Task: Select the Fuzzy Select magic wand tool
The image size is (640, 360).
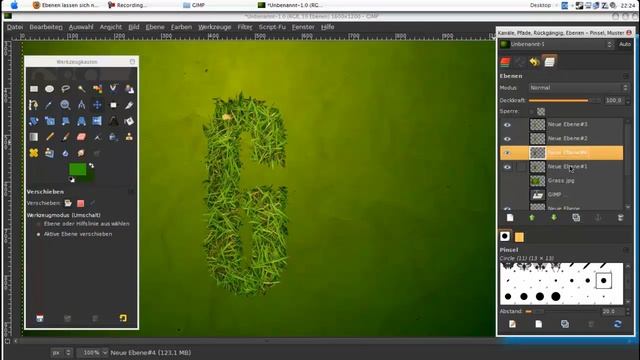Action: coord(81,89)
